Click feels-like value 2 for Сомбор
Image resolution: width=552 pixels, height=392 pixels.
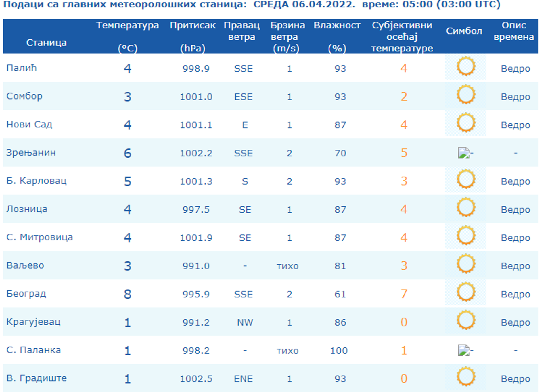click(404, 97)
